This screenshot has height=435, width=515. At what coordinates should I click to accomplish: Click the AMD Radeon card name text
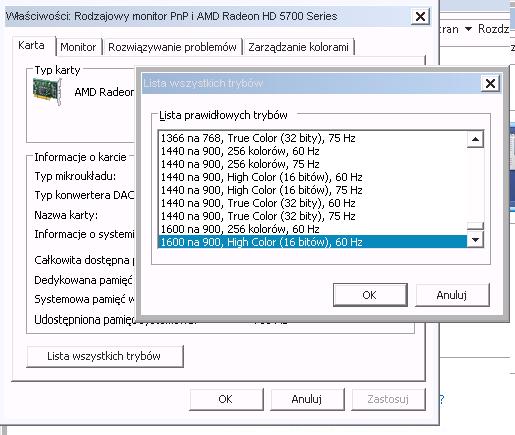tap(104, 92)
